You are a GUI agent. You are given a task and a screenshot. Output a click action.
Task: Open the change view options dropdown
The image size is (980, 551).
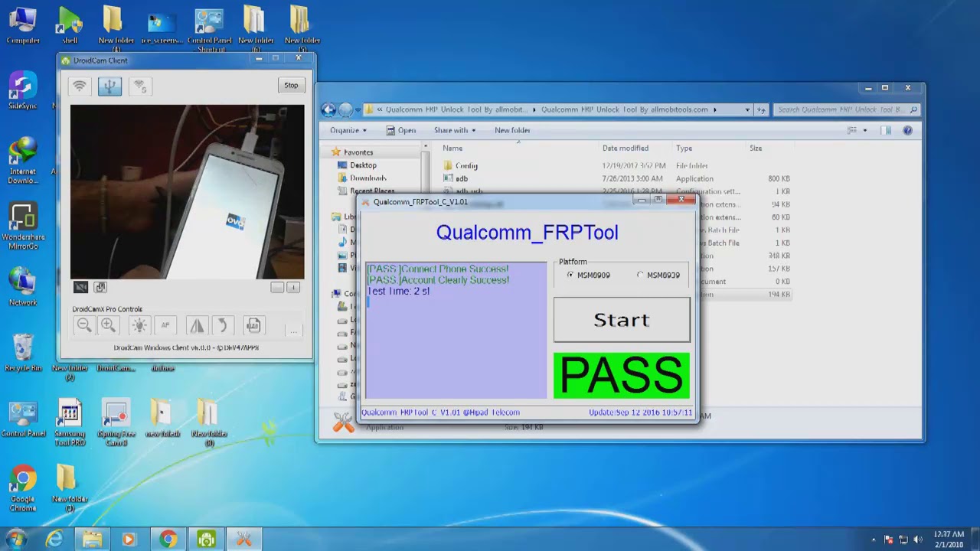click(865, 130)
